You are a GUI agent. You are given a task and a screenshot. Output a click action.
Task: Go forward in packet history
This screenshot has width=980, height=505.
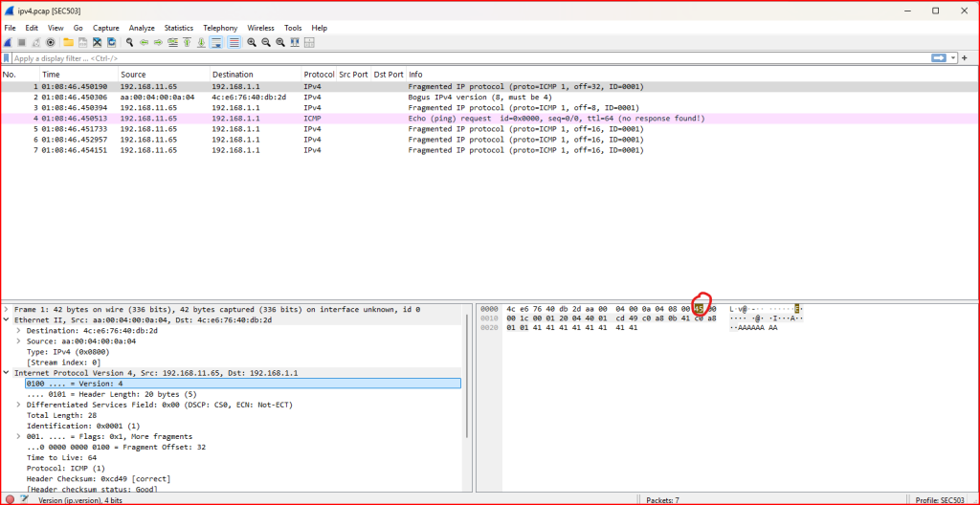pyautogui.click(x=158, y=42)
